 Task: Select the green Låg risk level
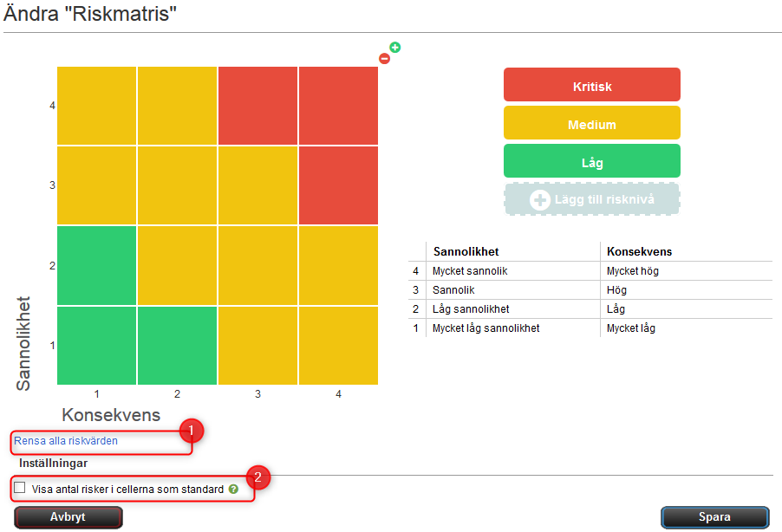point(592,162)
